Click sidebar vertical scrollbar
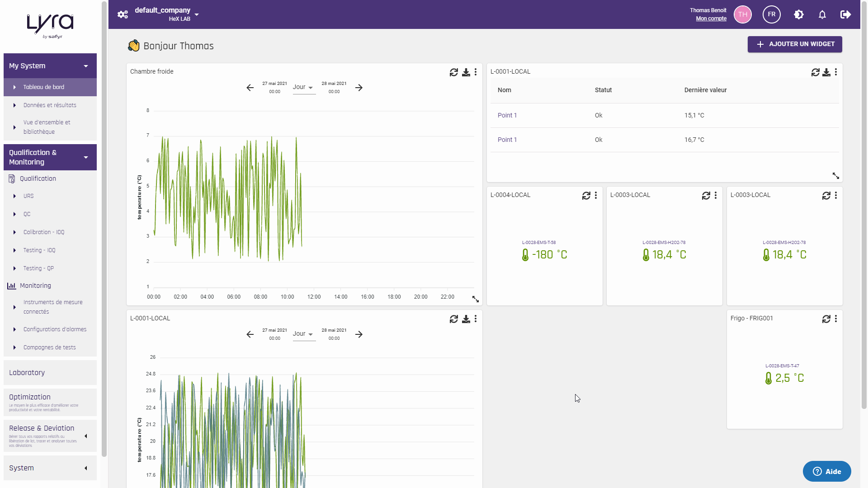Screen dimensions: 868x488 point(104,229)
